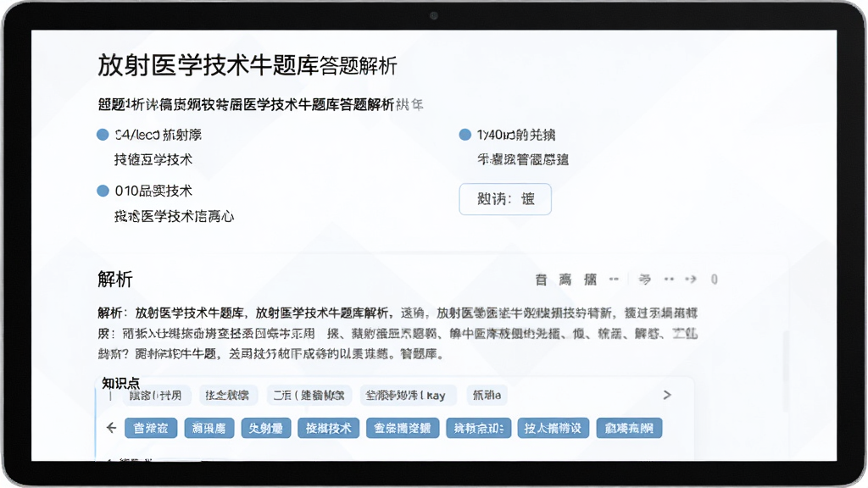
Task: Choose the answer option starting with '1740'
Action: [508, 135]
